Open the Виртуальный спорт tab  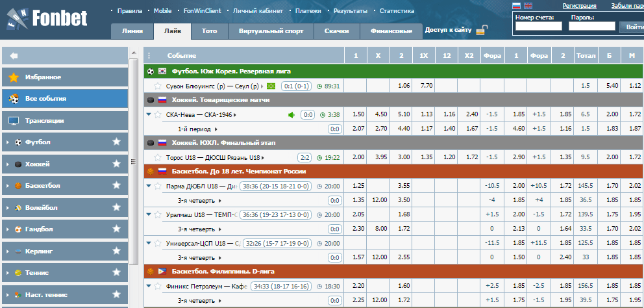[x=271, y=31]
